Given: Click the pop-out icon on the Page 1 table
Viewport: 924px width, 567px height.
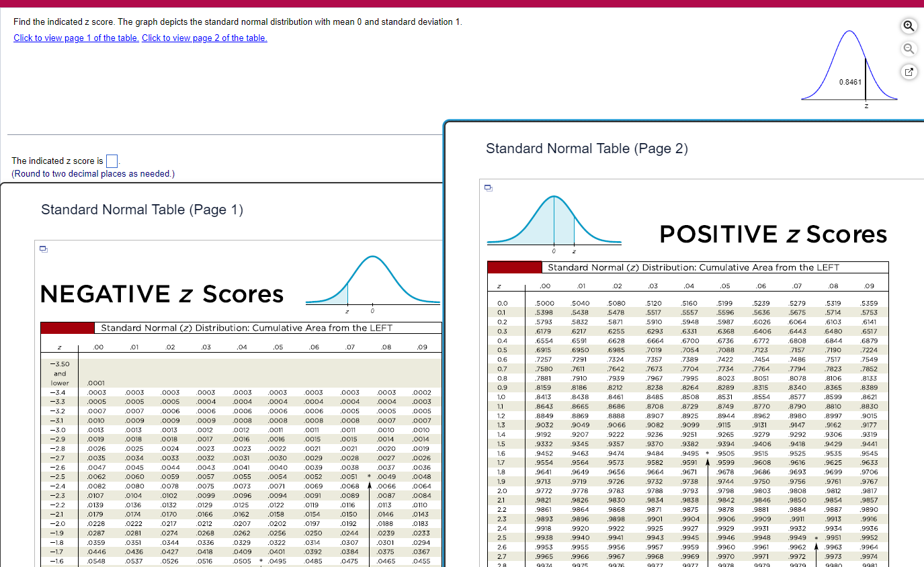Looking at the screenshot, I should (x=43, y=249).
